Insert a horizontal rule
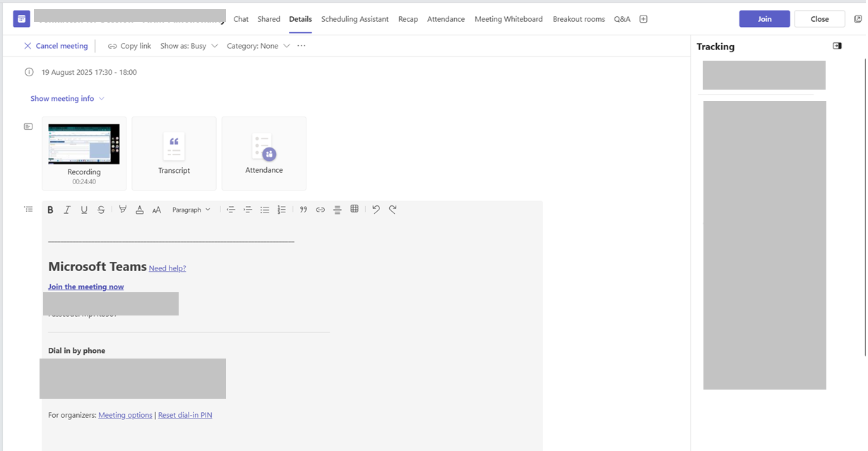Image resolution: width=868 pixels, height=451 pixels. click(x=338, y=210)
